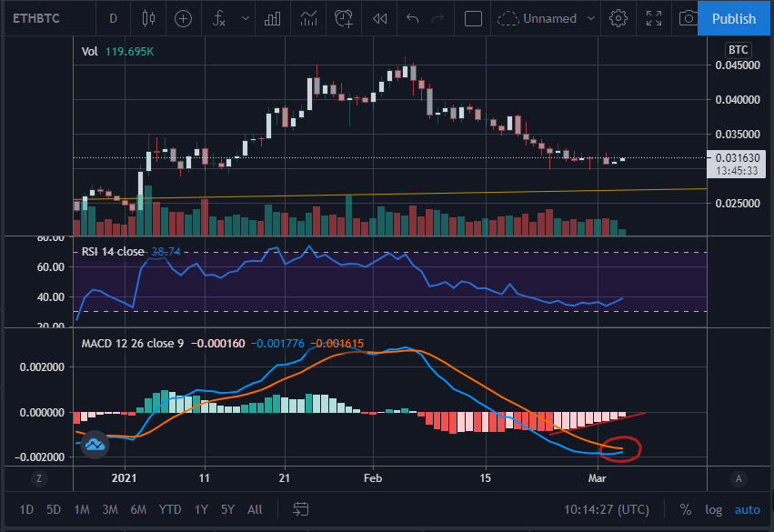
Task: Undo last action arrow
Action: (x=412, y=19)
